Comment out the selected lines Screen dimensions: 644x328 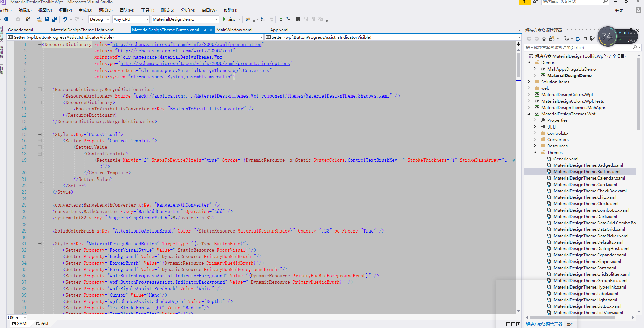(x=281, y=19)
